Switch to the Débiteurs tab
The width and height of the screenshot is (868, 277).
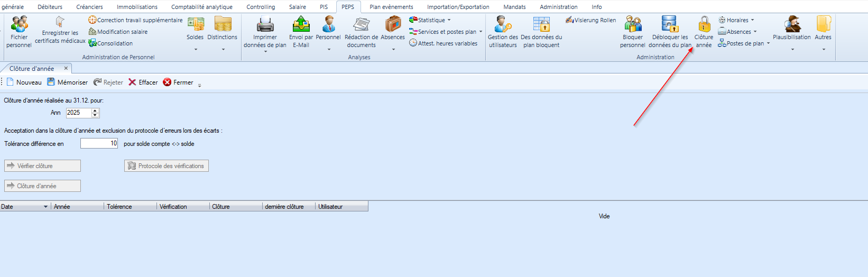pyautogui.click(x=50, y=7)
